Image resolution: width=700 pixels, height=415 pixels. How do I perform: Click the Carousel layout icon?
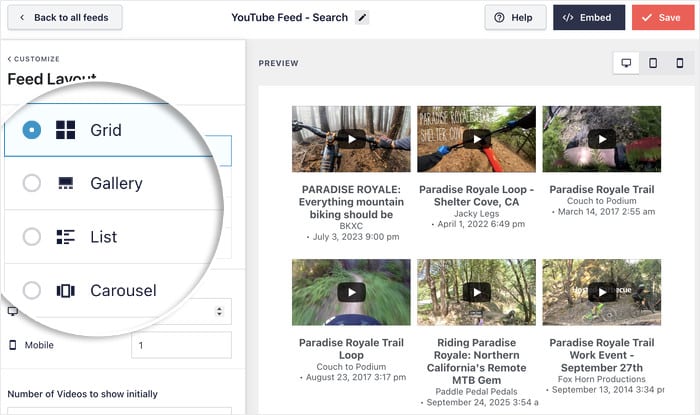66,291
